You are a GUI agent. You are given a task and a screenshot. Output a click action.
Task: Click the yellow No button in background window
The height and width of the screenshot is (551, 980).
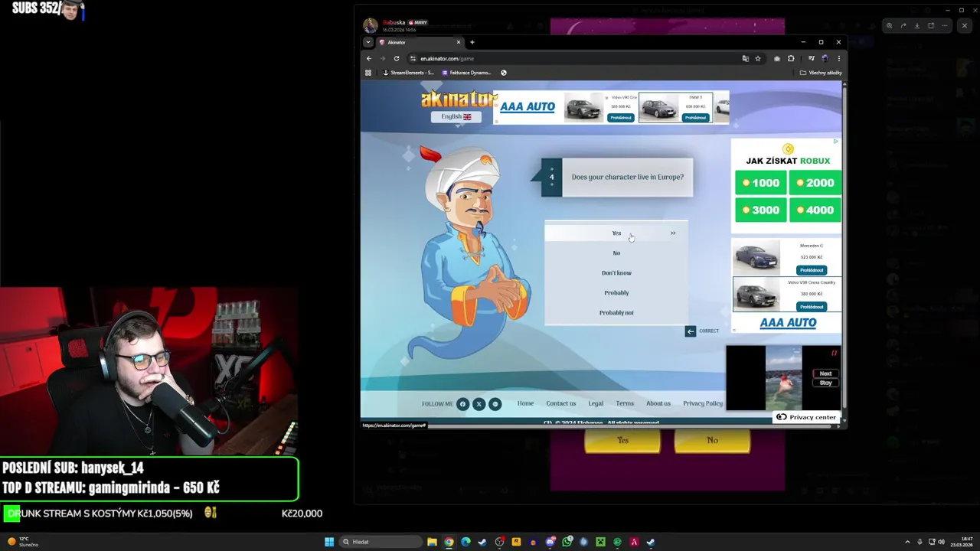pos(712,441)
